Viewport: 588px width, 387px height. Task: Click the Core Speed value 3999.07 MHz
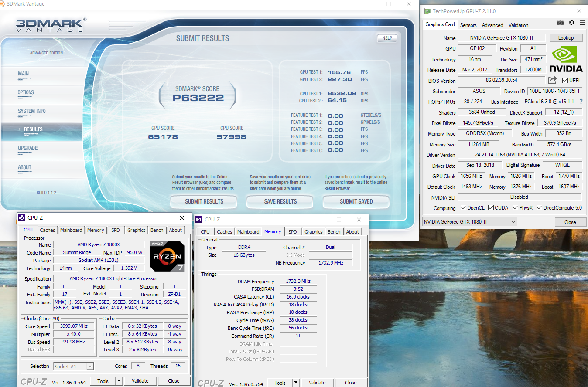point(74,326)
